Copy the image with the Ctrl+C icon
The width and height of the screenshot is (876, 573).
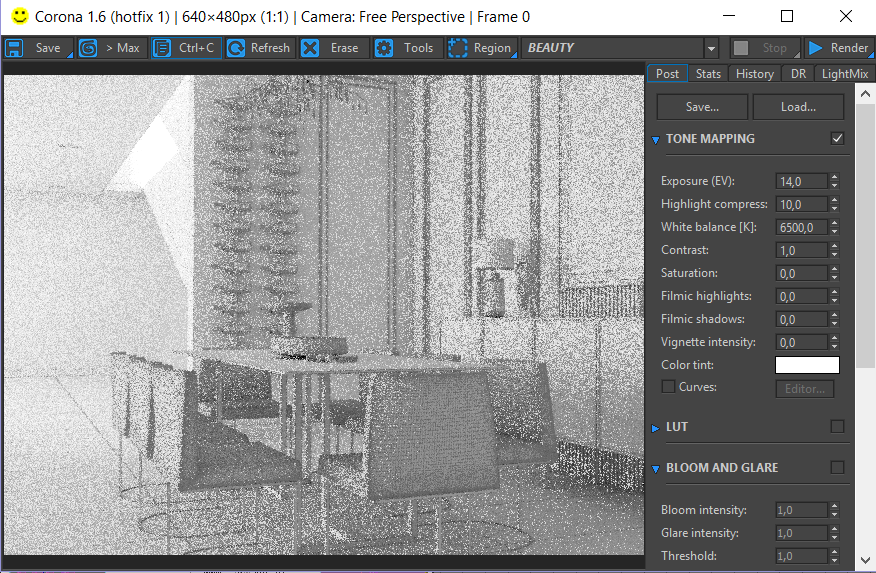click(162, 48)
